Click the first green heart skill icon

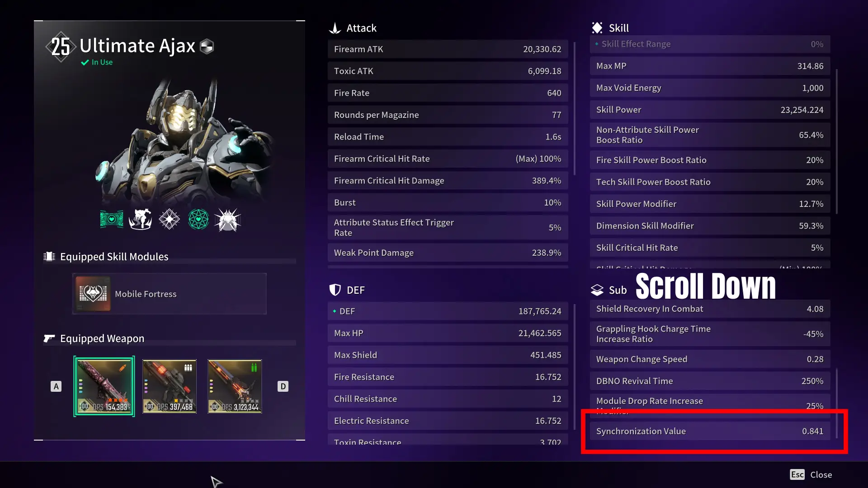coord(112,220)
